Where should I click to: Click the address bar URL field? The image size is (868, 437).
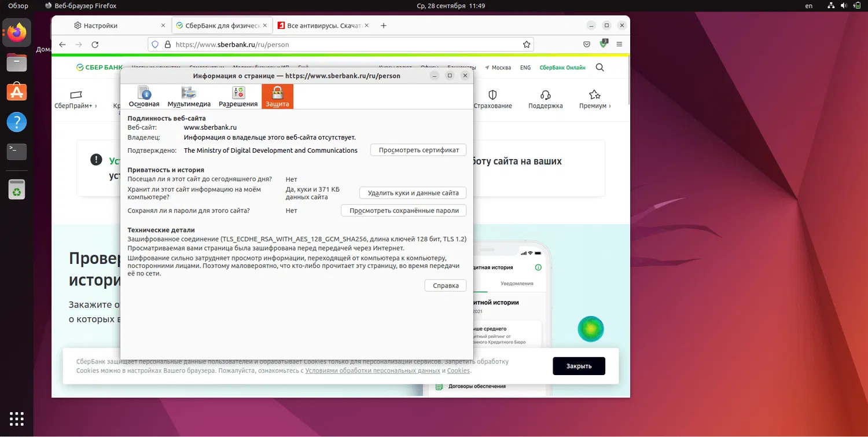341,45
